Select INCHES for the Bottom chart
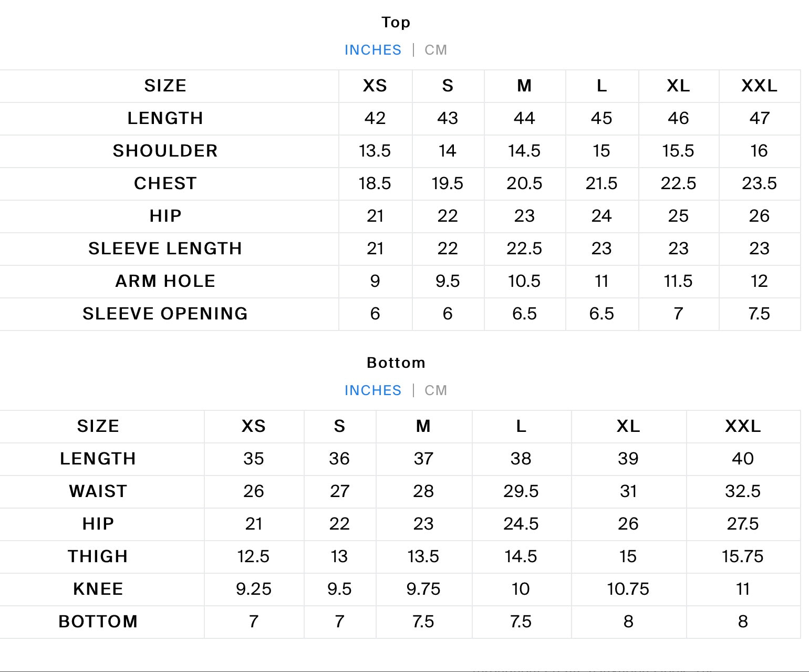This screenshot has height=672, width=809. 372,390
